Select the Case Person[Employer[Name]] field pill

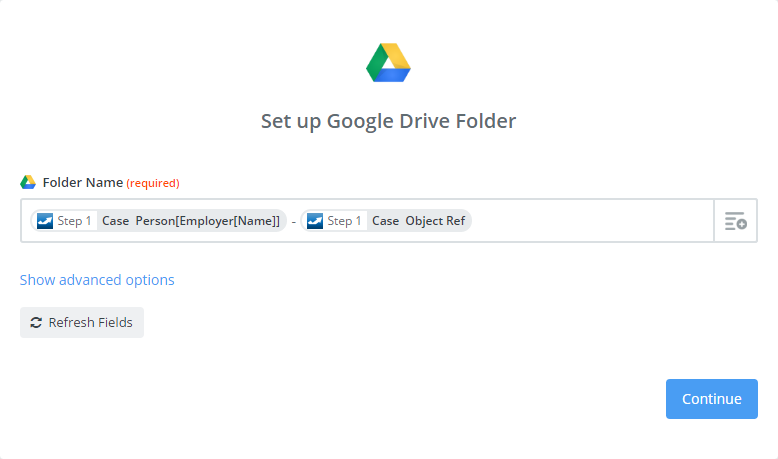tap(159, 221)
